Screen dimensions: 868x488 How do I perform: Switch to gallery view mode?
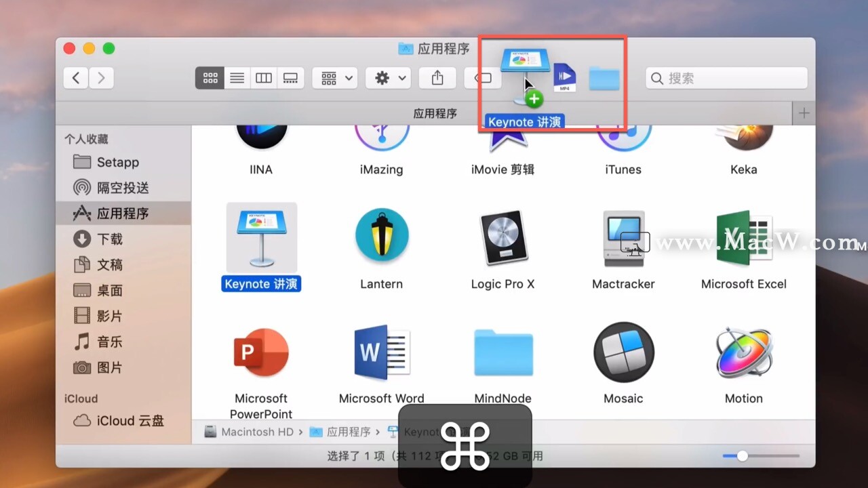tap(290, 78)
